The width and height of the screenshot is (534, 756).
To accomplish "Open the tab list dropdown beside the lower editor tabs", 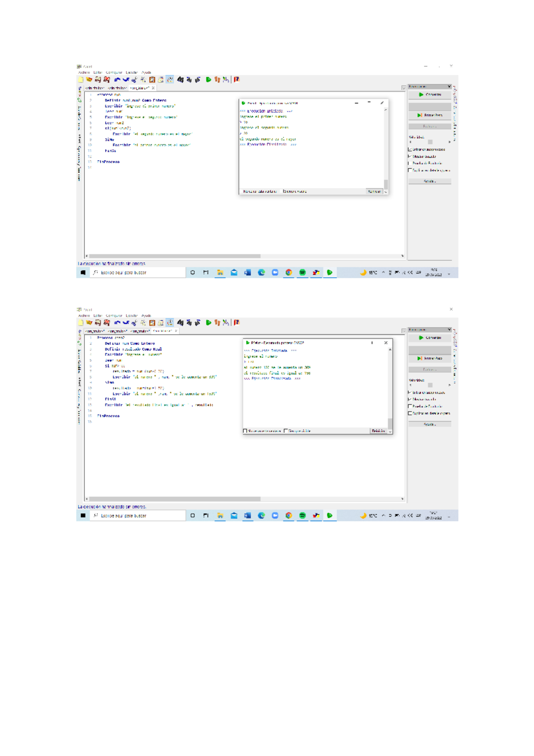I will pyautogui.click(x=404, y=331).
